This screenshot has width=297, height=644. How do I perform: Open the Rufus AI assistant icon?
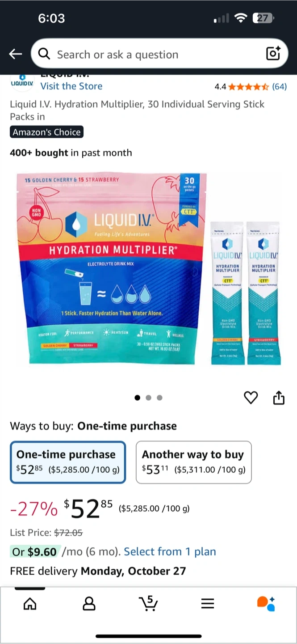pyautogui.click(x=266, y=603)
